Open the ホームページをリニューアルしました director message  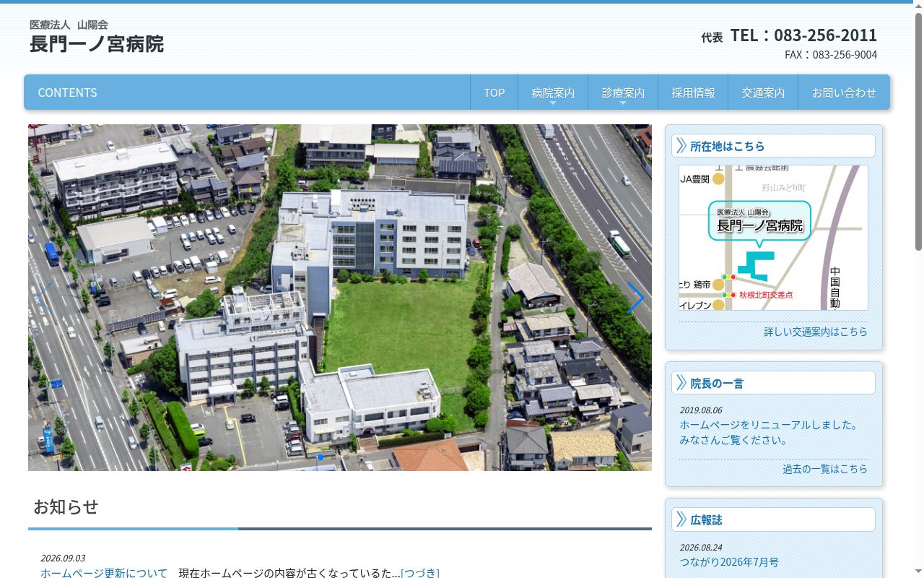click(769, 432)
